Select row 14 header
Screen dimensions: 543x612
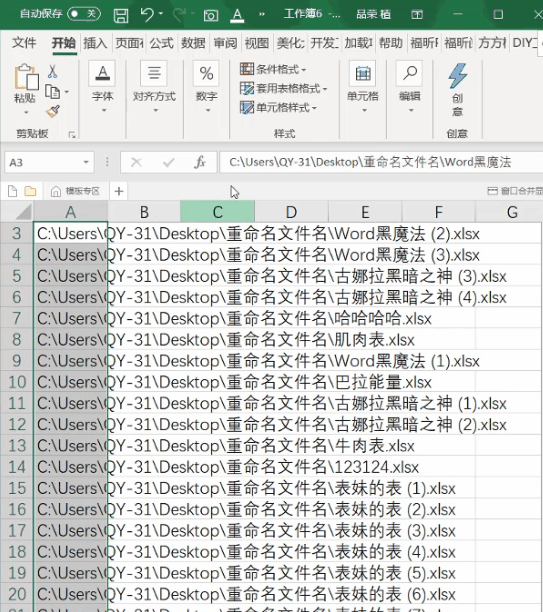16,466
